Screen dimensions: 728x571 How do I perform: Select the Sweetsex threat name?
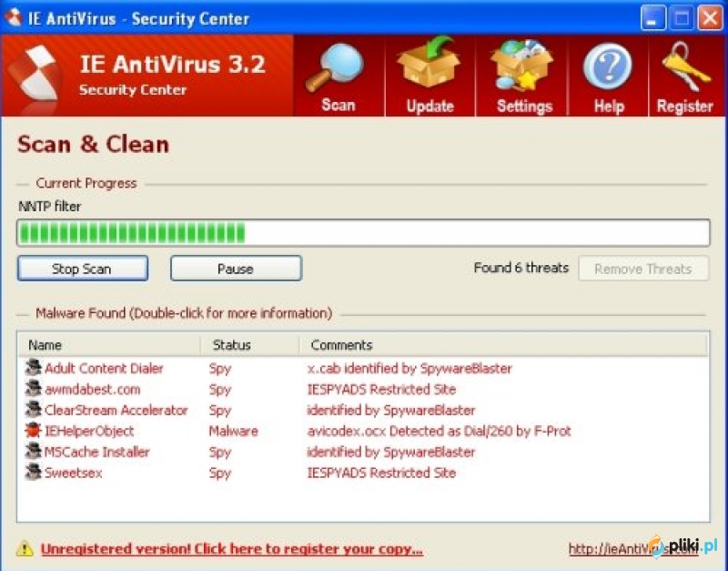point(74,473)
